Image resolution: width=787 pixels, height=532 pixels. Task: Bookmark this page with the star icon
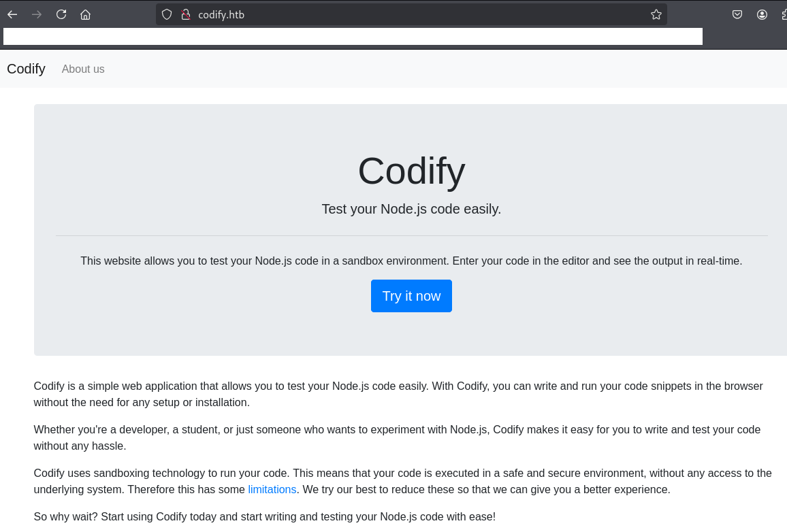(x=656, y=14)
